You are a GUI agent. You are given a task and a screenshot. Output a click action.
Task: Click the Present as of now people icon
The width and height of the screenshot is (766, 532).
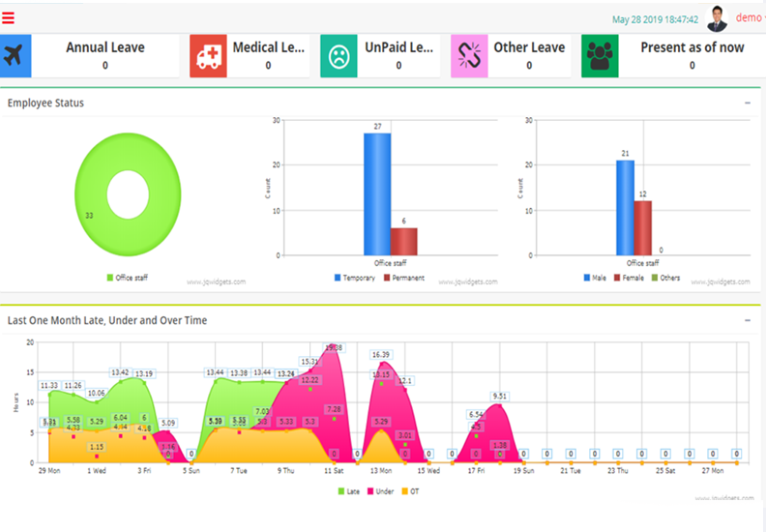click(600, 56)
